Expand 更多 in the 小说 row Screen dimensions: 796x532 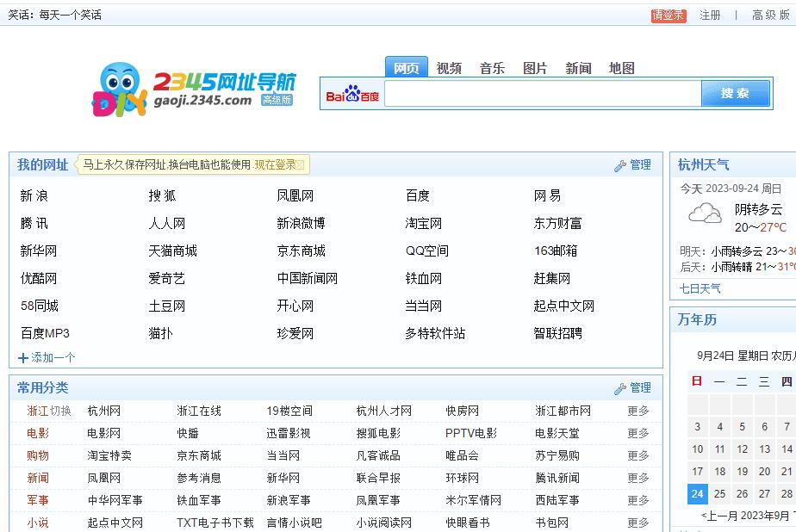point(638,523)
